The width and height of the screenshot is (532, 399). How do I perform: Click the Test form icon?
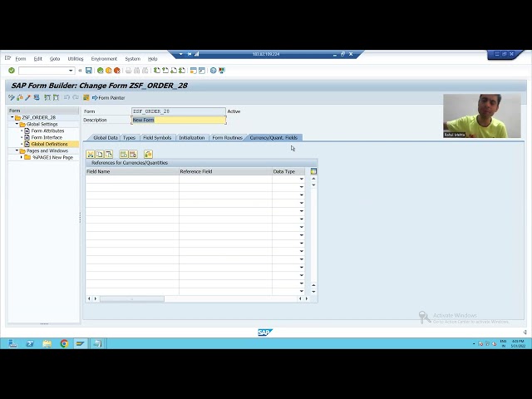coord(37,98)
